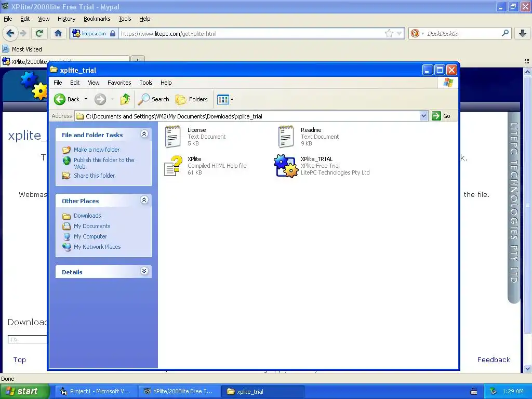Open My Documents from Other Places
Image resolution: width=532 pixels, height=399 pixels.
[92, 226]
